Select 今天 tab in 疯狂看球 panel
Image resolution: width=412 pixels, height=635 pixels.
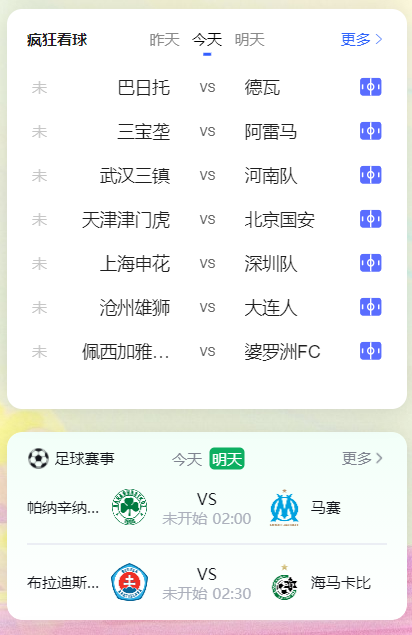tap(207, 40)
